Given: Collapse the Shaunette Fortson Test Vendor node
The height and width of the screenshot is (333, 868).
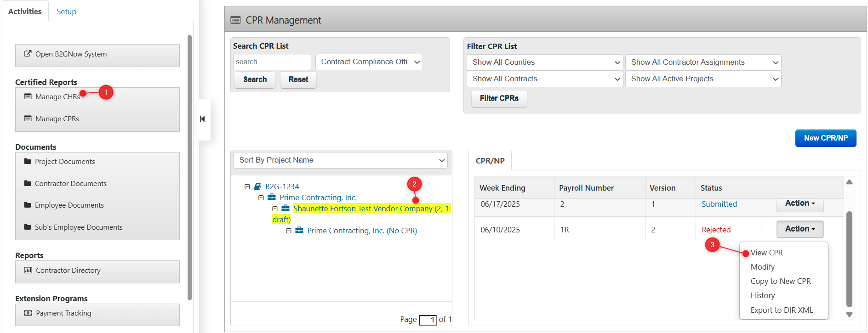Looking at the screenshot, I should click(x=275, y=209).
